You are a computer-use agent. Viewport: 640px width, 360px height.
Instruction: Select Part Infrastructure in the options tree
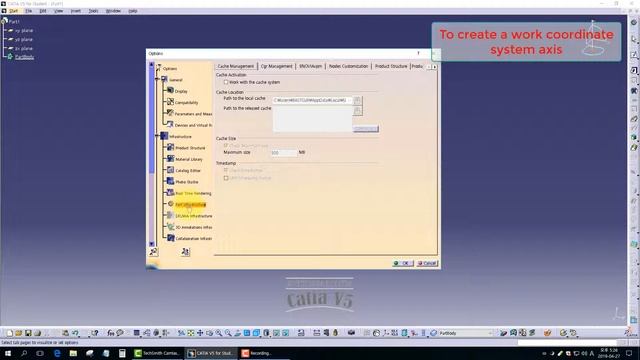tap(190, 204)
